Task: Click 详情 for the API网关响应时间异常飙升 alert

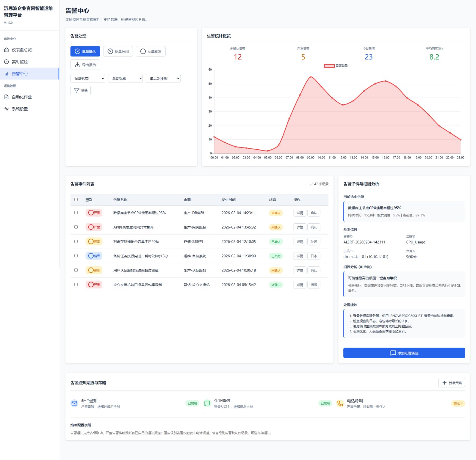Action: coord(300,227)
